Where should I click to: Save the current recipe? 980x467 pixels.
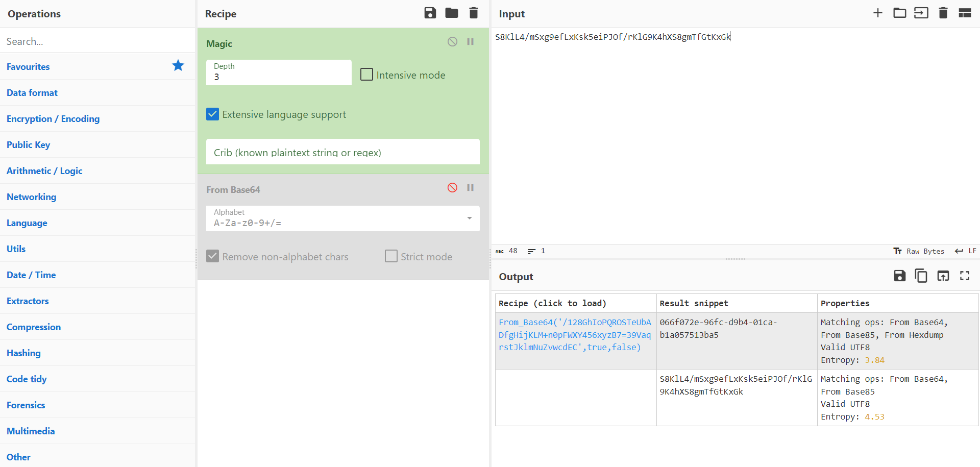pos(430,13)
